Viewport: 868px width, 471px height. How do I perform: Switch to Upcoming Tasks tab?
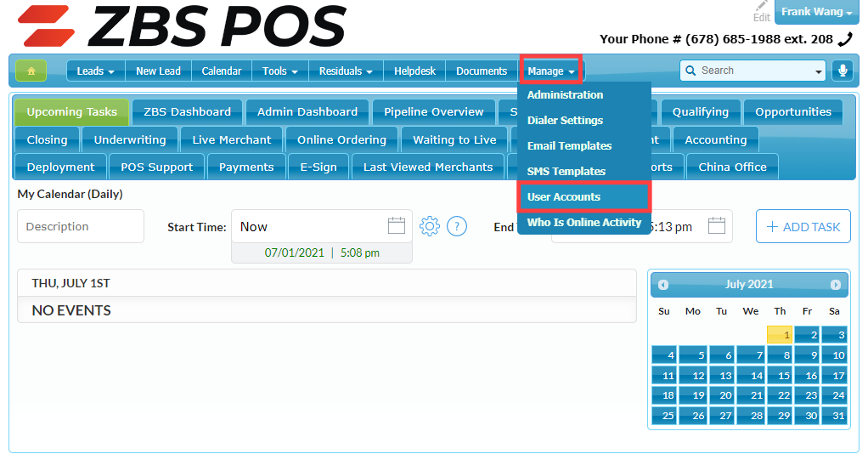[72, 112]
